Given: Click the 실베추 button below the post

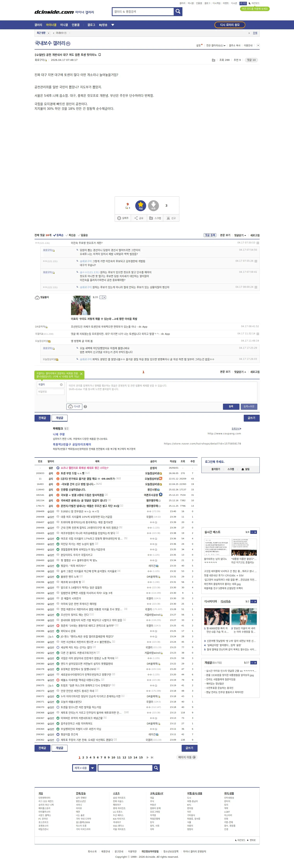Looking at the screenshot, I should tap(123, 218).
